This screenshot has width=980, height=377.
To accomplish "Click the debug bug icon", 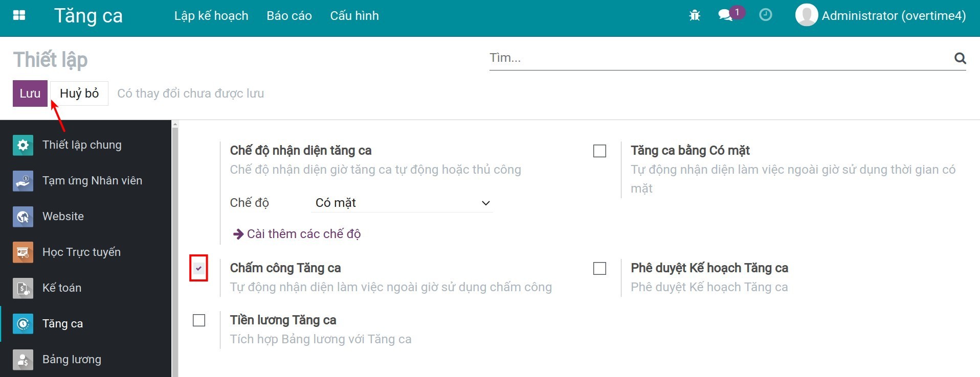I will (694, 15).
